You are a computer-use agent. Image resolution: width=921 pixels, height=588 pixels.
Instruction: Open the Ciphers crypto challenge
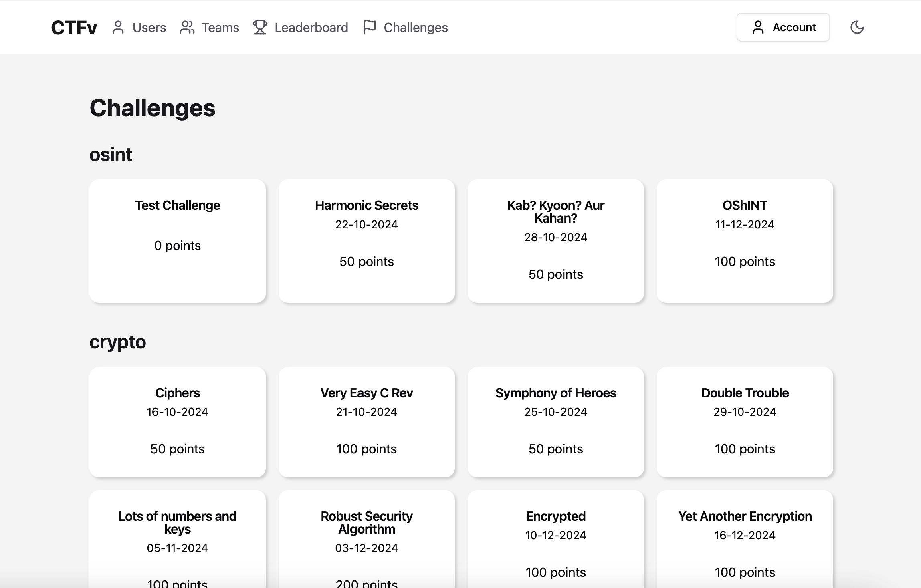coord(178,422)
